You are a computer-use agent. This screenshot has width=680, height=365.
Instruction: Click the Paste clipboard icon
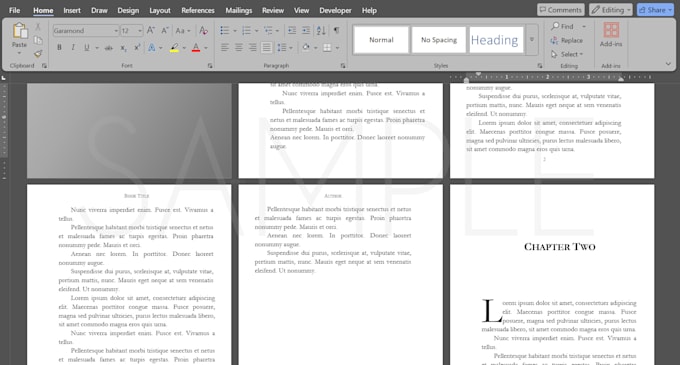tap(20, 31)
